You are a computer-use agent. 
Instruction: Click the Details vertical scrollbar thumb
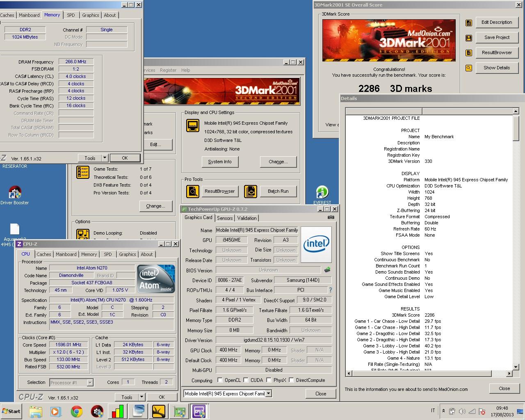516,128
